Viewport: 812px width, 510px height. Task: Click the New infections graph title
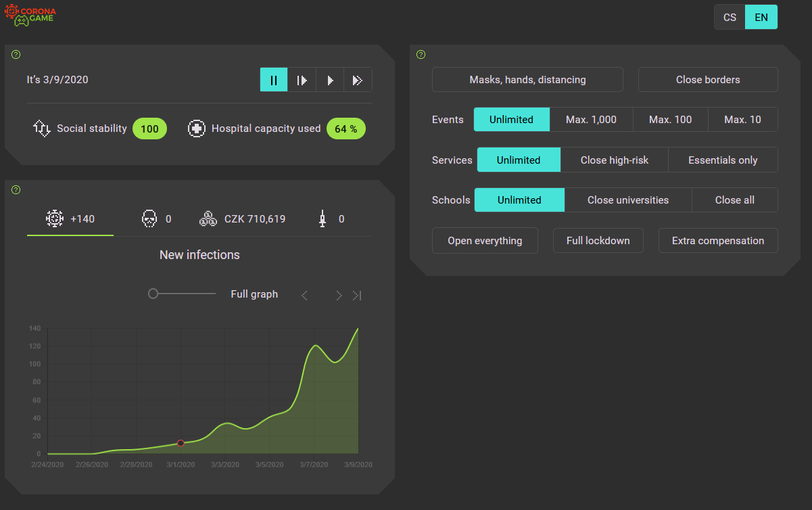[x=199, y=255]
